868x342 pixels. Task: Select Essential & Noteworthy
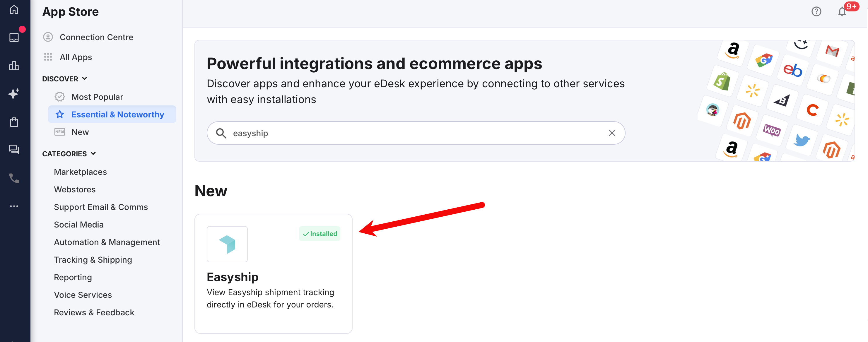pyautogui.click(x=112, y=114)
